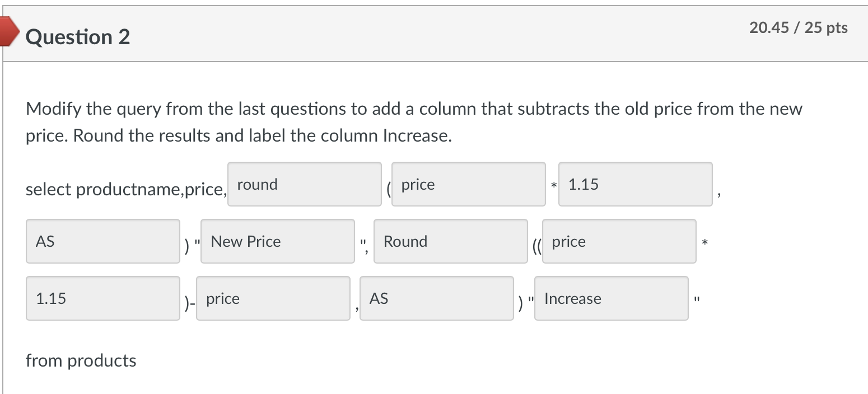Select the 'price' box after the double parentheses
This screenshot has width=868, height=394.
(619, 241)
